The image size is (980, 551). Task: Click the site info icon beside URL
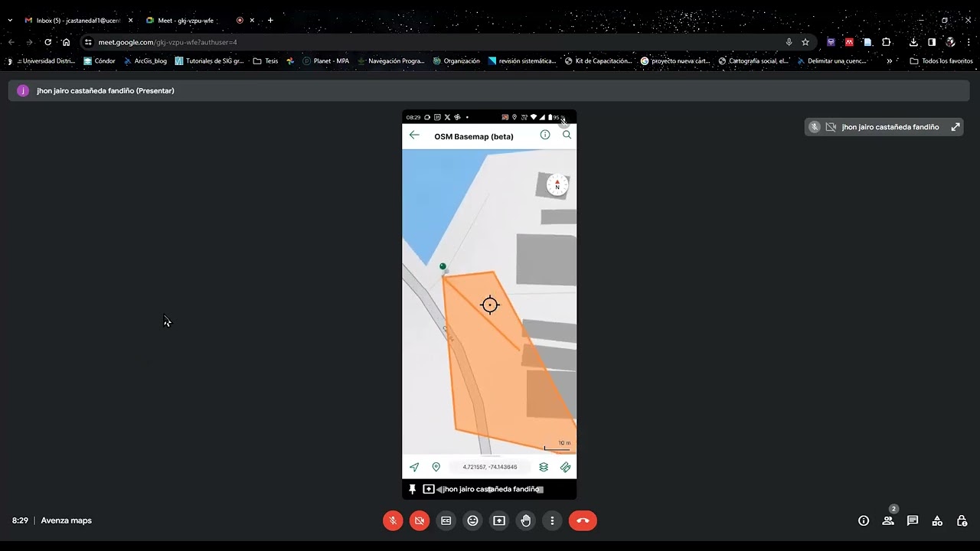point(88,42)
